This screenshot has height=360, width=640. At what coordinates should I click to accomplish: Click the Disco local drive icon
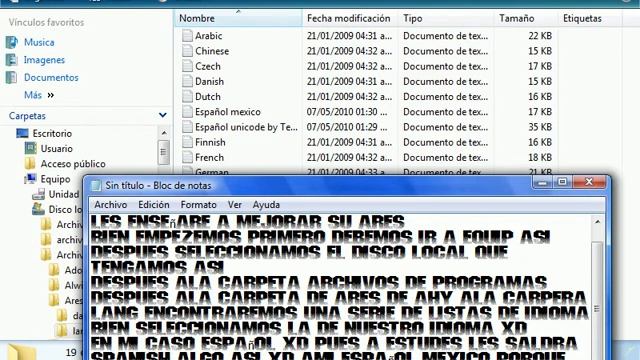pos(38,209)
